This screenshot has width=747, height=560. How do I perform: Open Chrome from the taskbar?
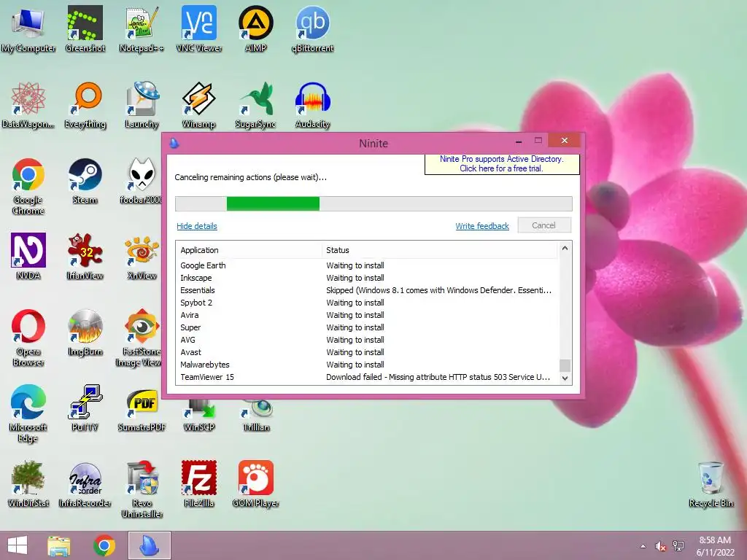point(104,545)
